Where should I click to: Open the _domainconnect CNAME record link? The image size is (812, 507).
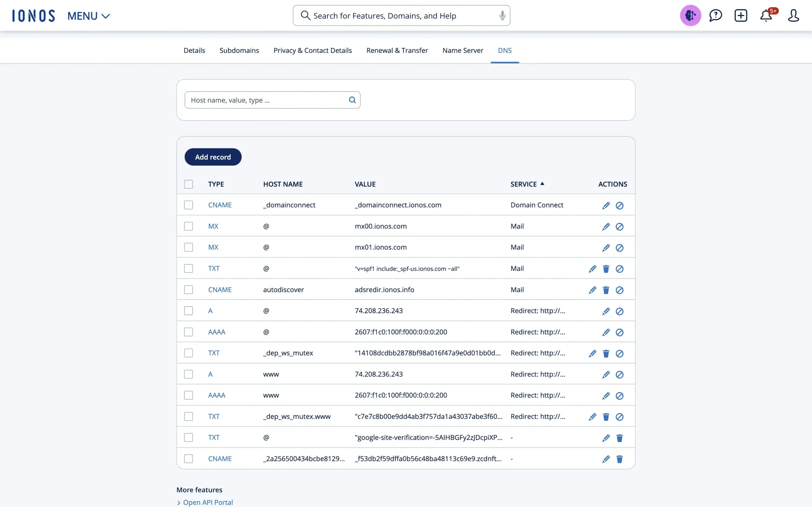point(220,205)
